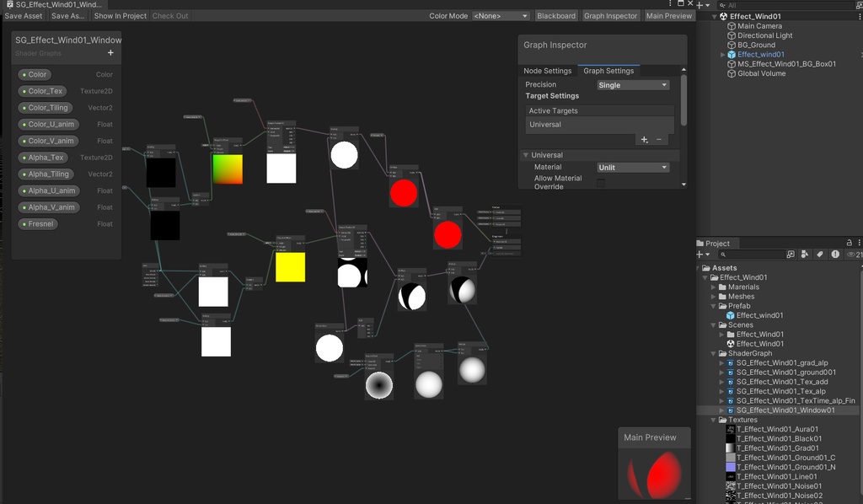Expand the Effect_wind01 object in Hierarchy

tap(722, 55)
